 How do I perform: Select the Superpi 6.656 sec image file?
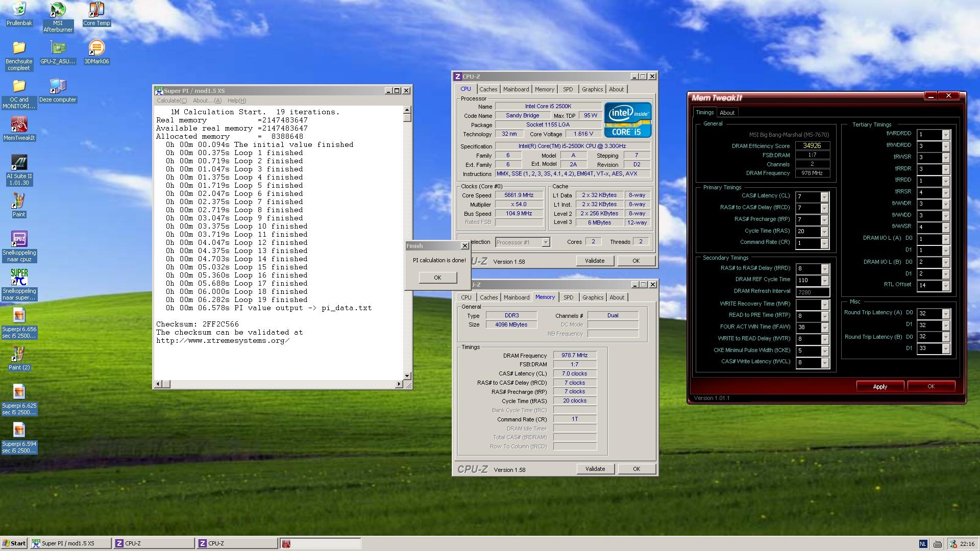coord(19,323)
